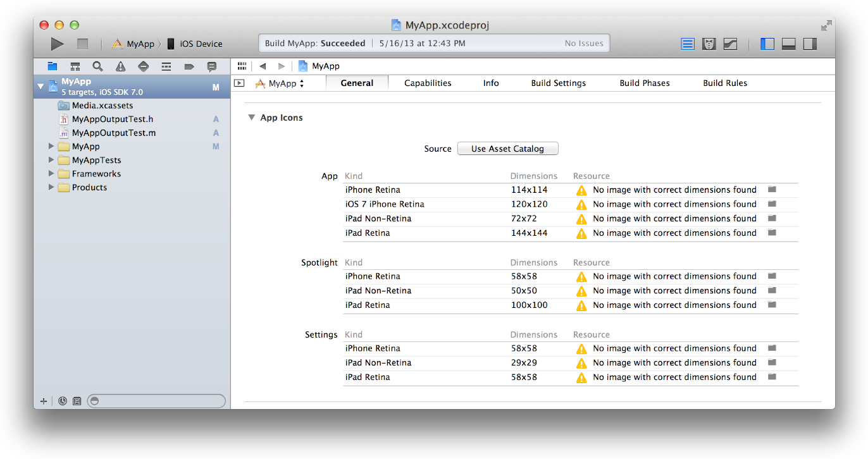
Task: Open the MyApp target popup selector
Action: point(279,83)
